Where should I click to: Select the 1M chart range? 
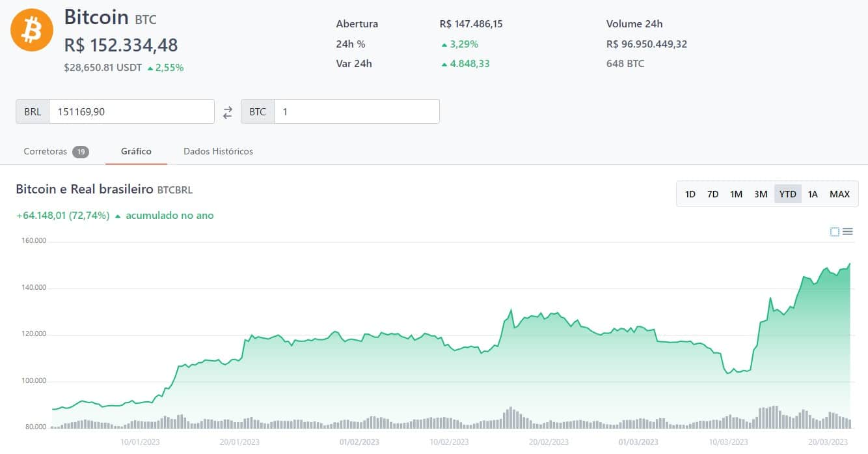point(736,194)
